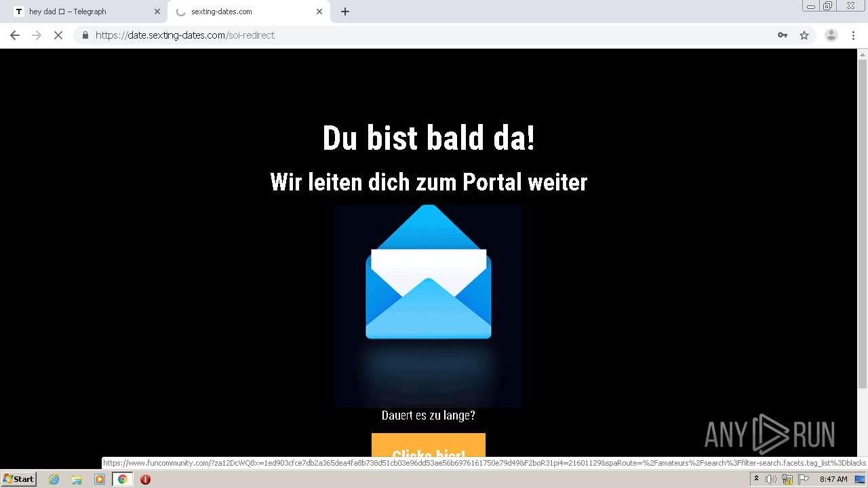Close the sexting-dates.com tab
Screen dimensions: 868x488
pos(319,12)
